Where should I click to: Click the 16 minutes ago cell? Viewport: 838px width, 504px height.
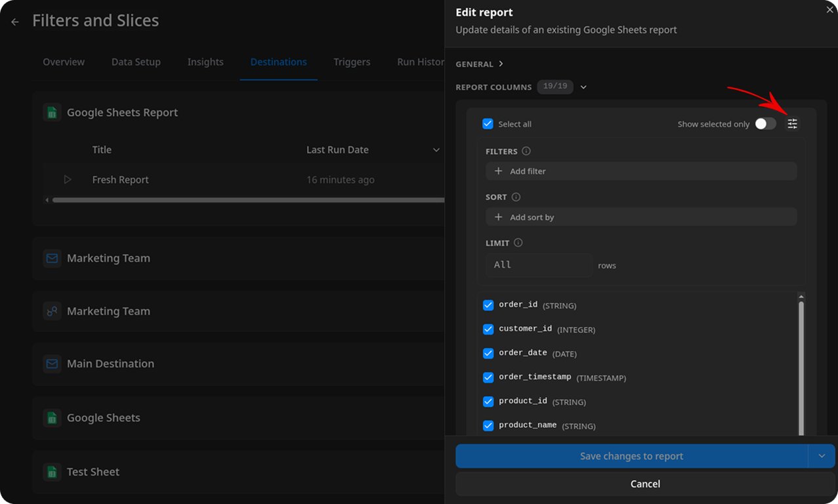(x=341, y=180)
